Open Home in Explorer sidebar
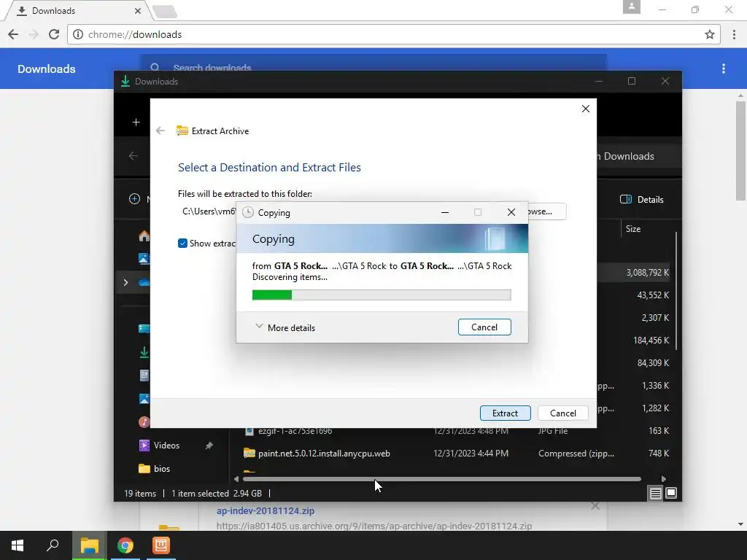 144,236
